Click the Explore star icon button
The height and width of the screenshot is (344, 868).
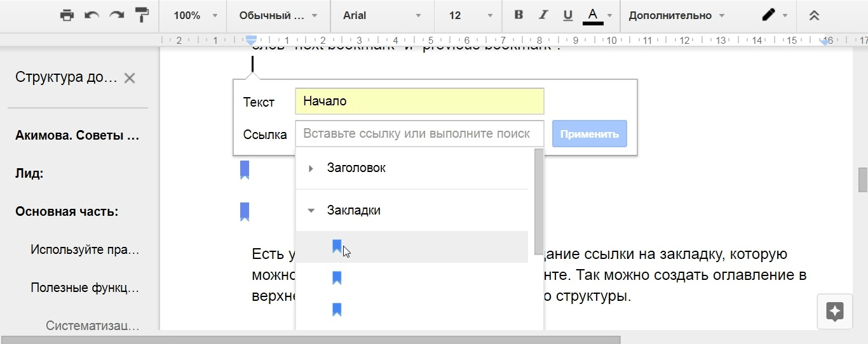coord(834,312)
